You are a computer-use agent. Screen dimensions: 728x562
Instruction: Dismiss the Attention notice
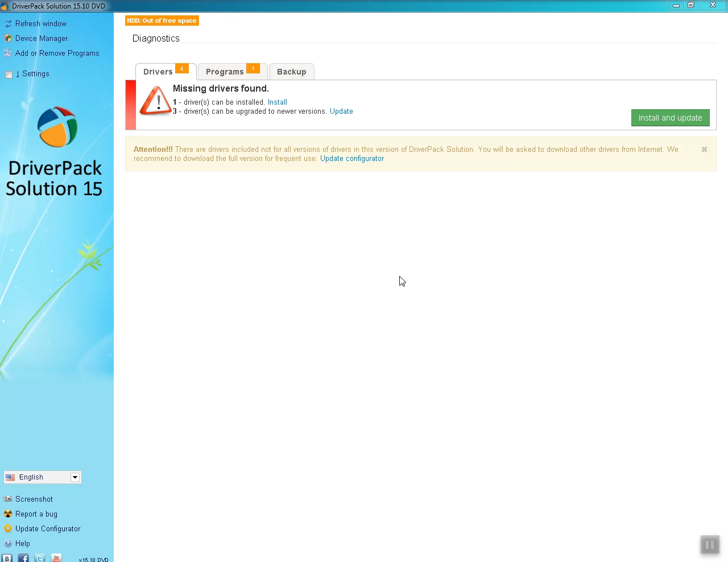click(x=704, y=149)
